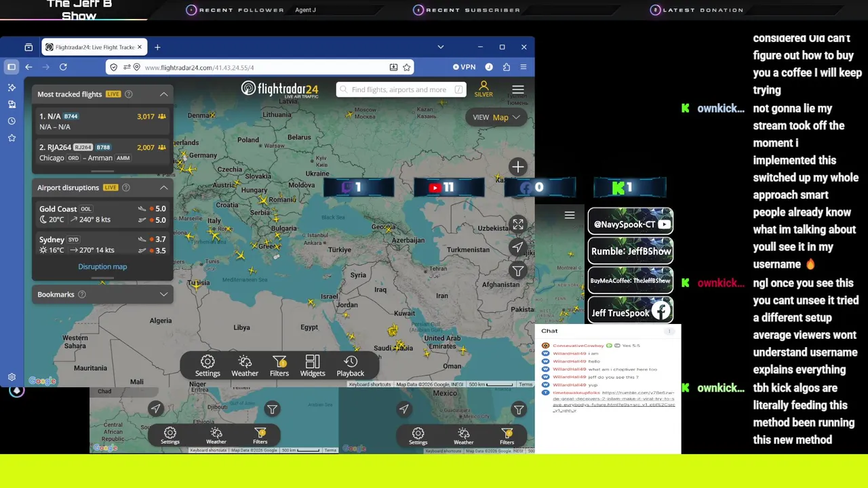Click the Flightradar24 logo
868x488 pixels.
(279, 89)
